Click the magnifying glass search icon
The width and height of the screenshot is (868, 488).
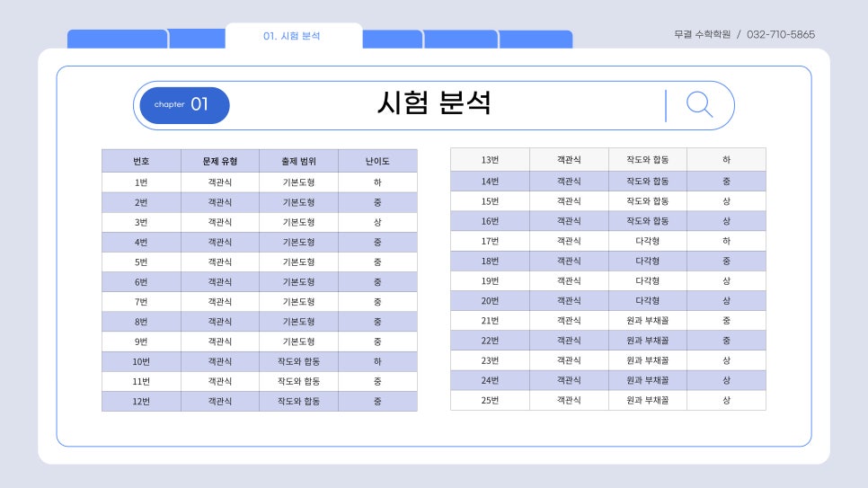(700, 104)
